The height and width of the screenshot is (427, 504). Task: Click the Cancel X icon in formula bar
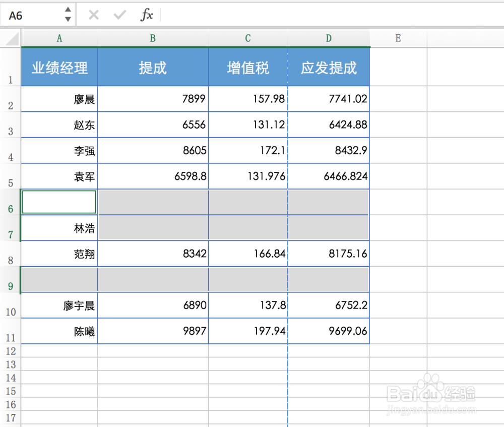[x=93, y=15]
